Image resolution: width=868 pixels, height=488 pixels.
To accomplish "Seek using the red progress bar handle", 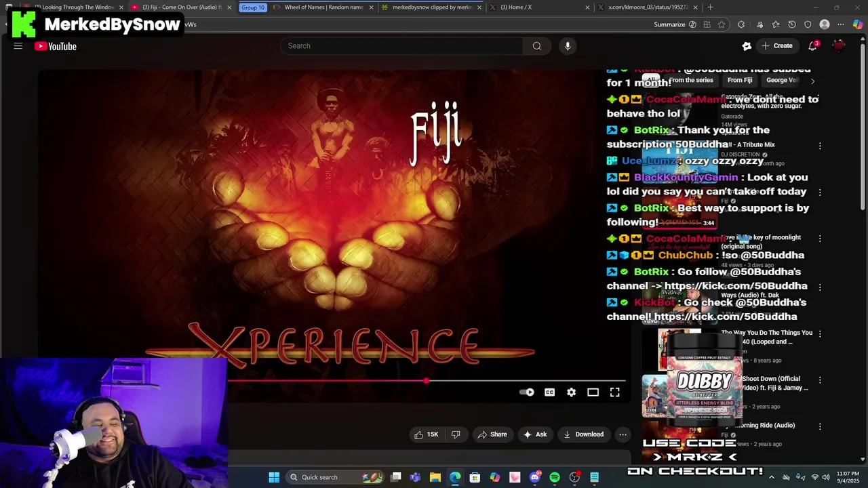I will [426, 381].
